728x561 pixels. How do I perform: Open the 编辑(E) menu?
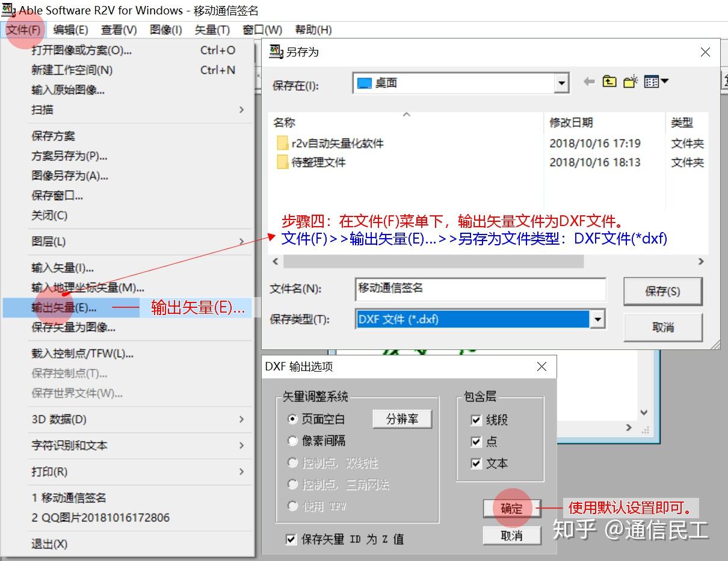tap(70, 29)
